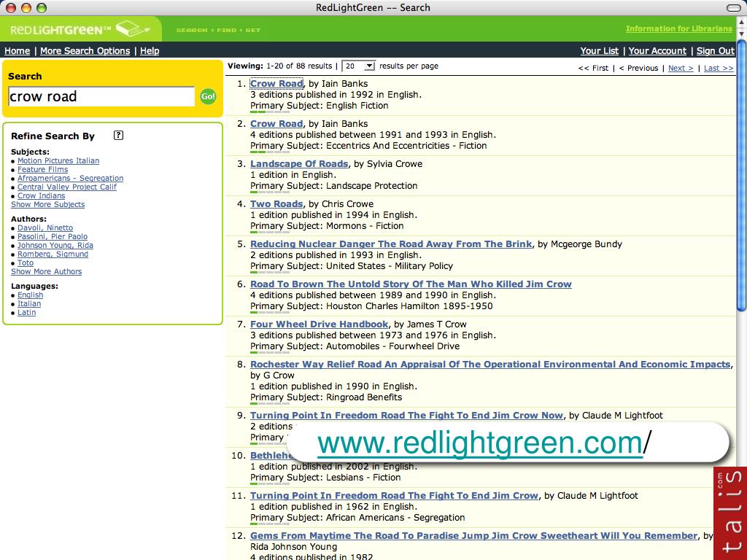Open the Help menu link
The height and width of the screenshot is (560, 747).
tap(150, 51)
